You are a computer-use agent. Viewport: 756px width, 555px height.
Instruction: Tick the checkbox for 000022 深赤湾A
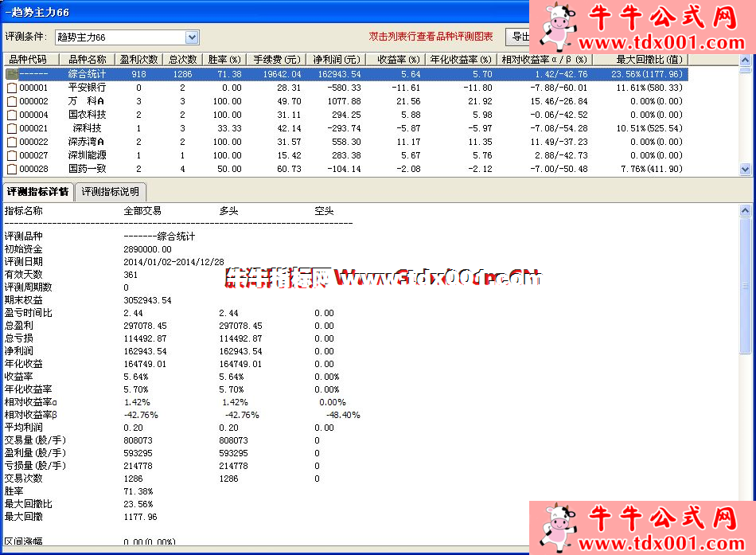[12, 142]
